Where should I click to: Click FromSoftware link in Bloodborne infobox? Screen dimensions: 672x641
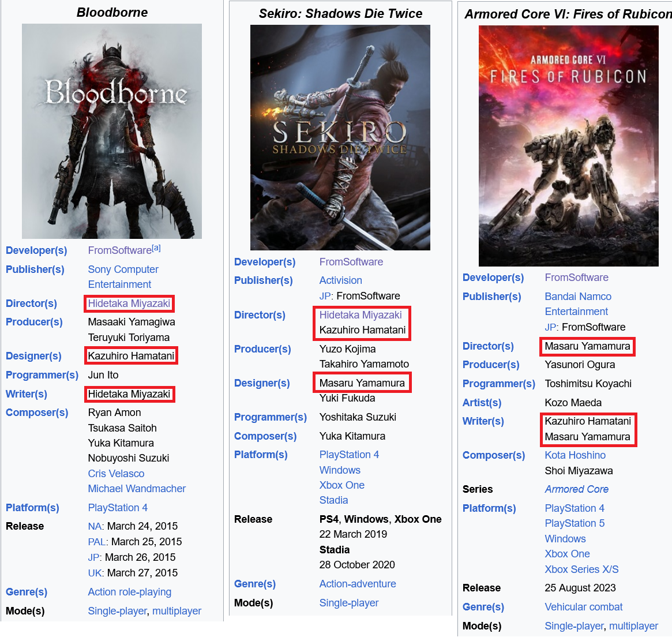tap(119, 250)
